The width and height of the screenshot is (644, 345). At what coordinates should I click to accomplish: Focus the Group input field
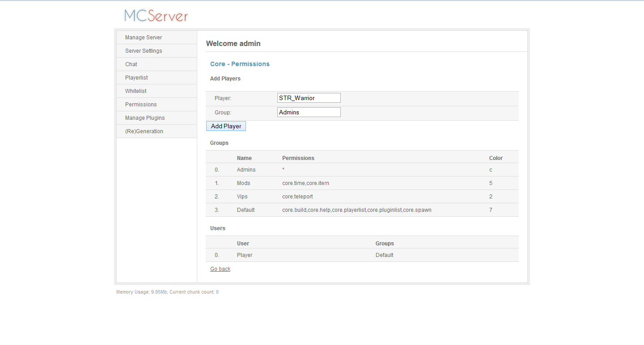pyautogui.click(x=309, y=112)
